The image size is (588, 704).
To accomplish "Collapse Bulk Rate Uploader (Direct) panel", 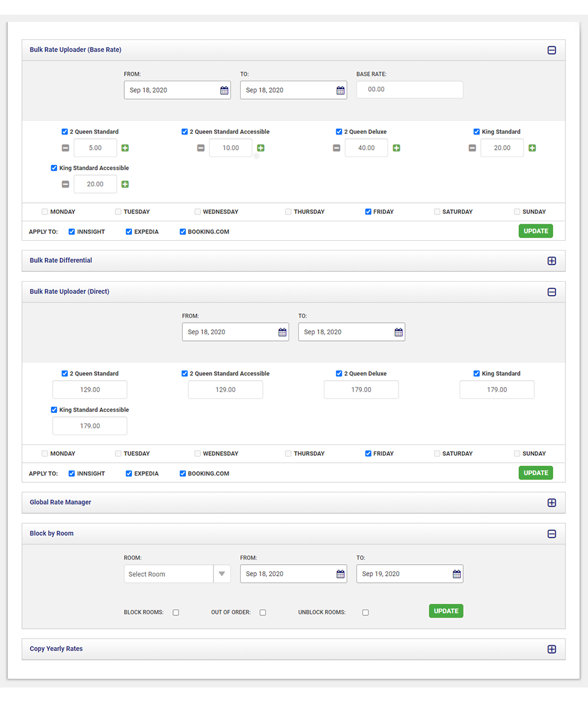I will pos(552,292).
